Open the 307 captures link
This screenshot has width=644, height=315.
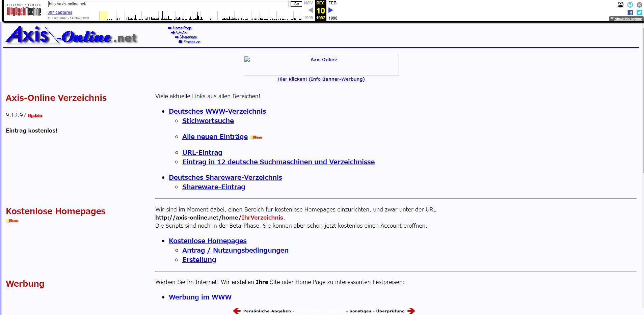pyautogui.click(x=60, y=12)
